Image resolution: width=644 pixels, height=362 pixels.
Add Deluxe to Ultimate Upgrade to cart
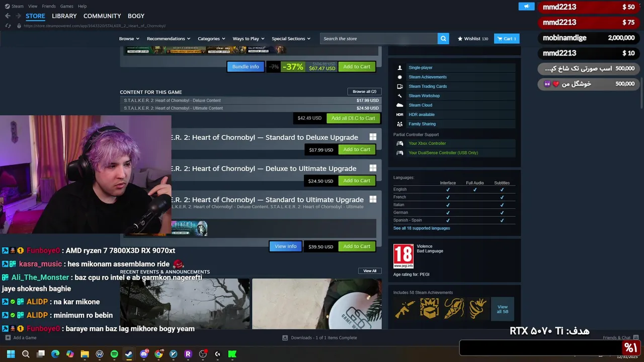pos(357,180)
